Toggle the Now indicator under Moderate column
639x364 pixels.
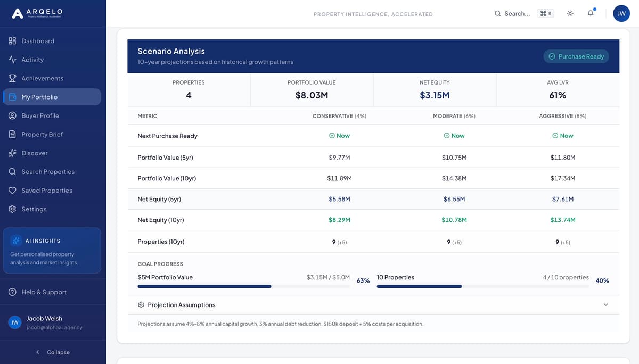click(454, 136)
